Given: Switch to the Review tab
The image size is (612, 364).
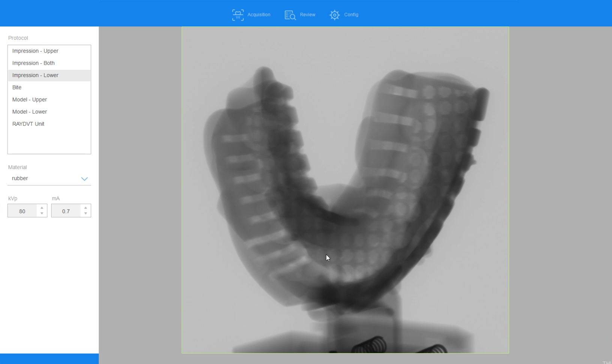Looking at the screenshot, I should coord(307,15).
